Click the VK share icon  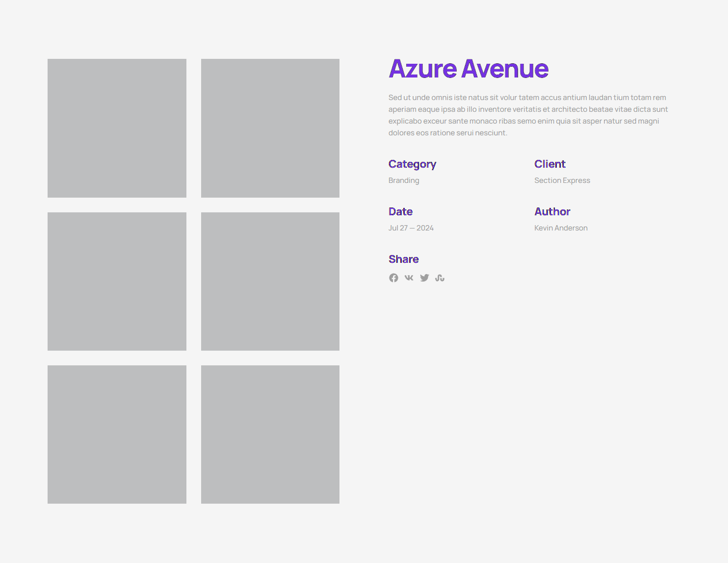point(409,278)
